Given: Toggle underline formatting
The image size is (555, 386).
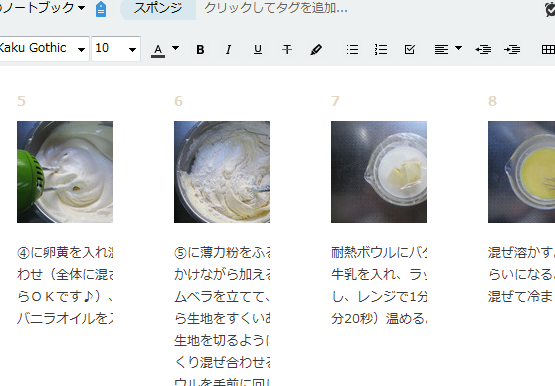Looking at the screenshot, I should pyautogui.click(x=258, y=50).
